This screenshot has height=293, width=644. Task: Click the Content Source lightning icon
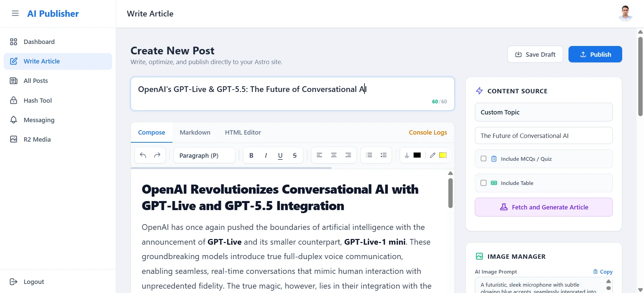coord(480,91)
